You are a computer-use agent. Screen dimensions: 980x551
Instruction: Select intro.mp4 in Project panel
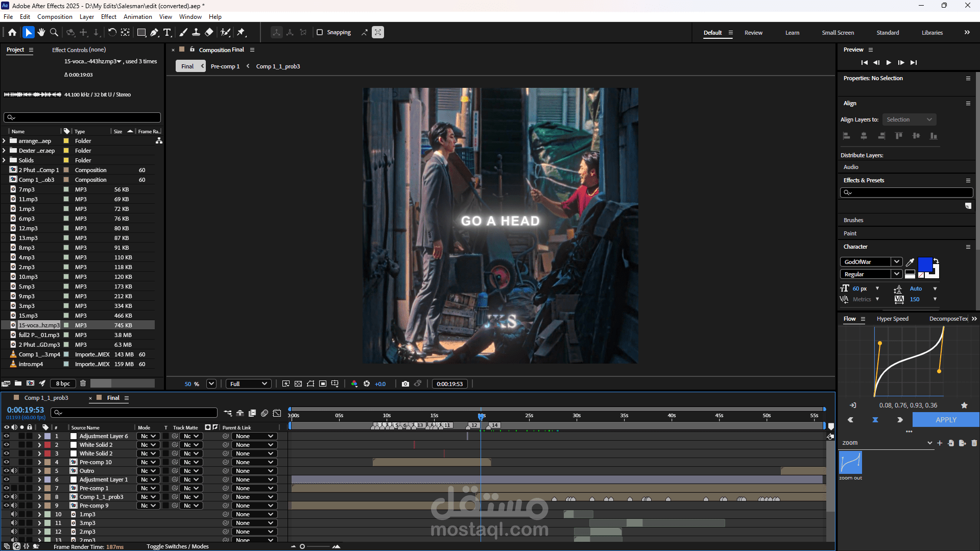click(x=31, y=364)
